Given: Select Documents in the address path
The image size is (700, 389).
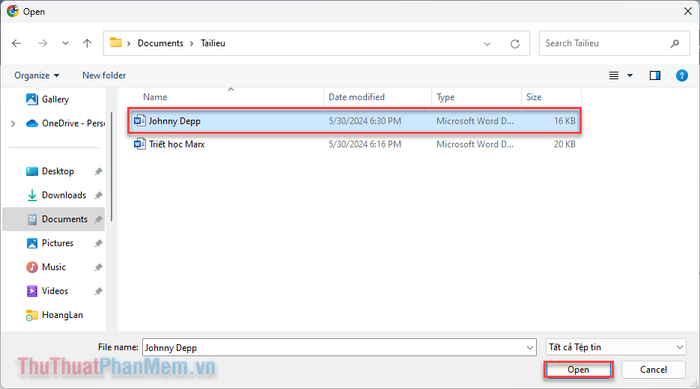Looking at the screenshot, I should 160,43.
